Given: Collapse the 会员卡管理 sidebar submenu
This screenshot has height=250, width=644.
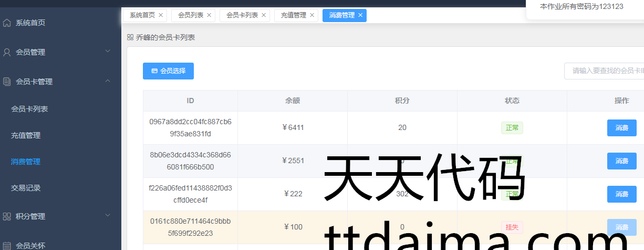Looking at the screenshot, I should coord(108,81).
